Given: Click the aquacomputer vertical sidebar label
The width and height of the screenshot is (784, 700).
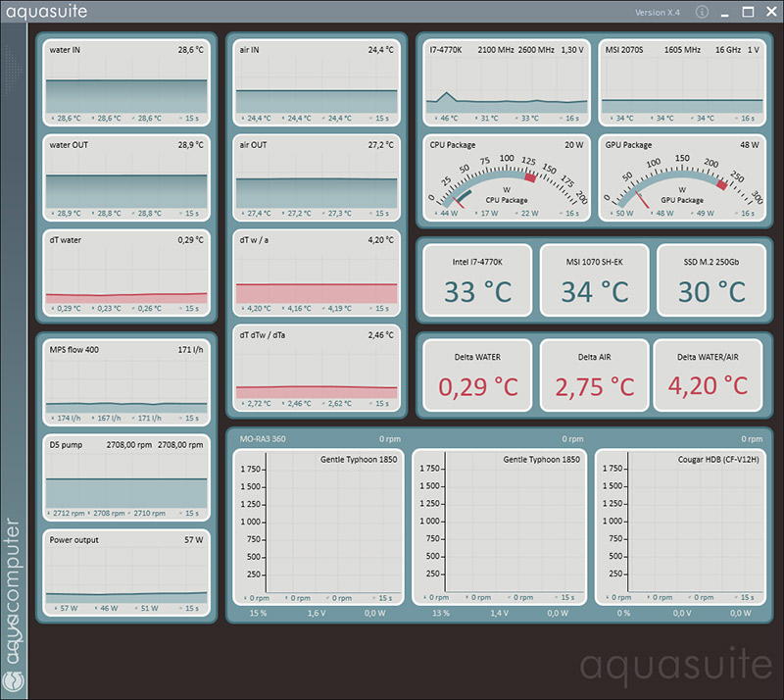Looking at the screenshot, I should tap(13, 590).
